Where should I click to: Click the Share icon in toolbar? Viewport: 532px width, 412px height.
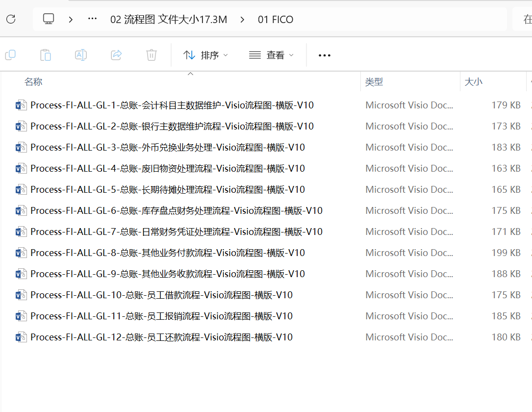(116, 55)
